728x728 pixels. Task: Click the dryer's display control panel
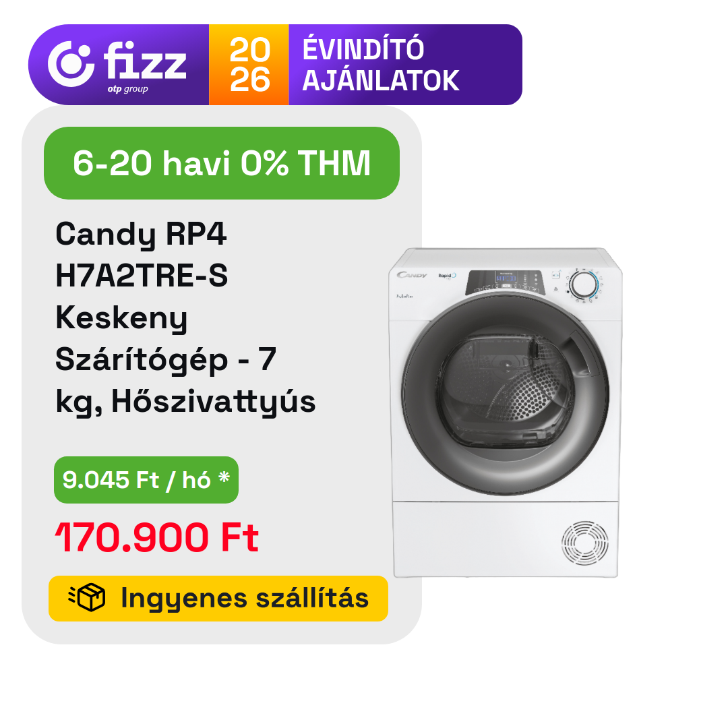coord(504,282)
